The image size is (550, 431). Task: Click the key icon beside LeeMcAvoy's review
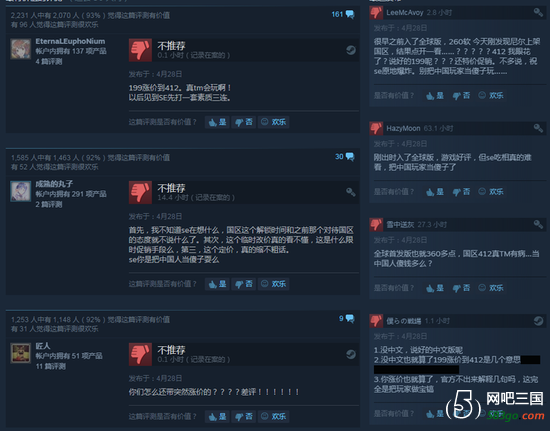tap(538, 13)
